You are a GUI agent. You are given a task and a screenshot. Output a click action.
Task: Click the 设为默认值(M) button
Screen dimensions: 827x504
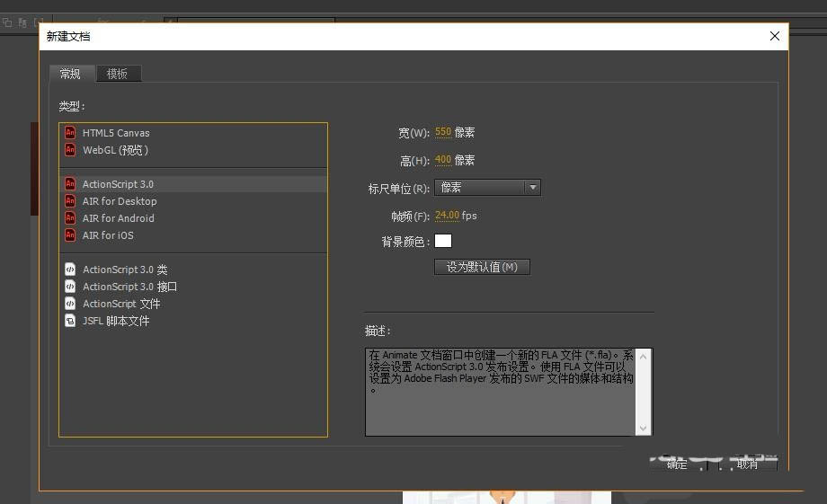482,267
